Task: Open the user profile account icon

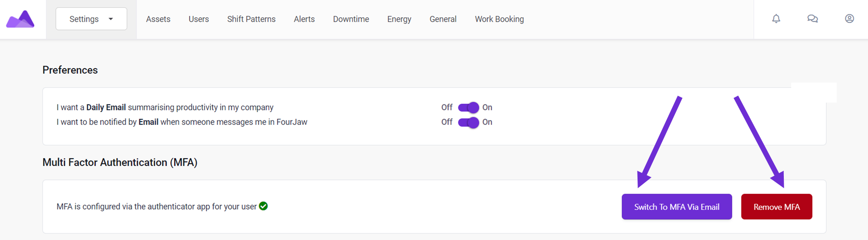Action: pos(849,19)
